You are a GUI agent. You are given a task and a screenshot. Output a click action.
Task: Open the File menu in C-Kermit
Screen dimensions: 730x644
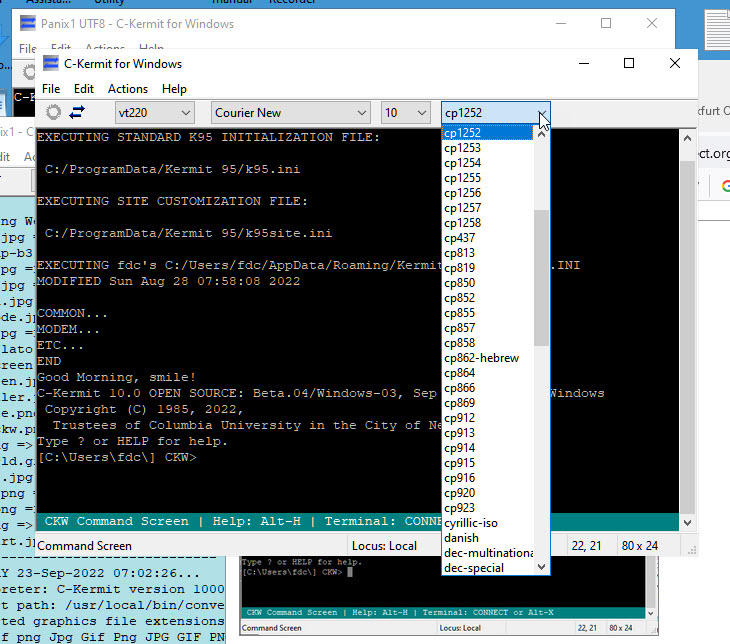point(51,88)
